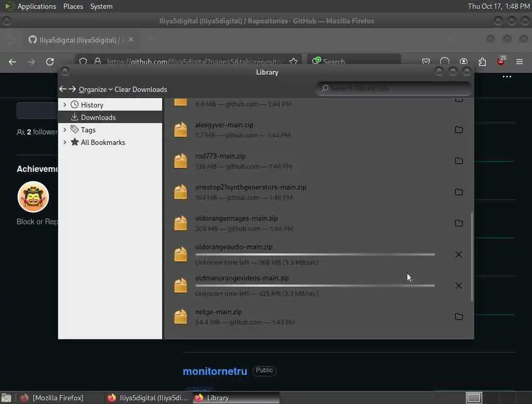Click oldmanorangevideos-main.zip progress bar
The height and width of the screenshot is (404, 532).
coord(315,286)
